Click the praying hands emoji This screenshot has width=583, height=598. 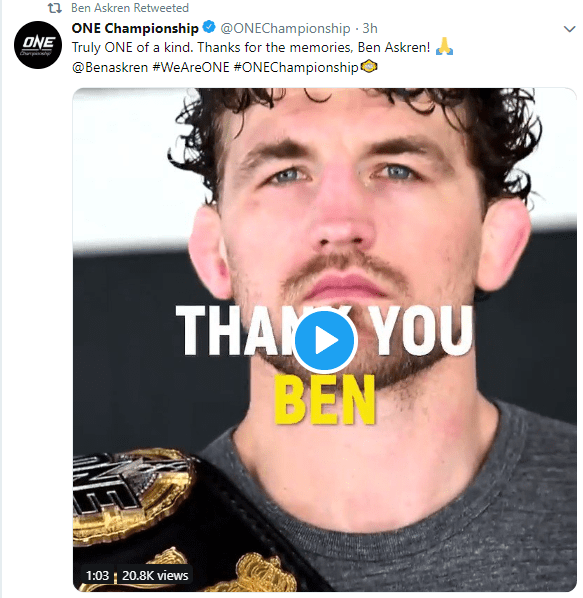tap(444, 47)
